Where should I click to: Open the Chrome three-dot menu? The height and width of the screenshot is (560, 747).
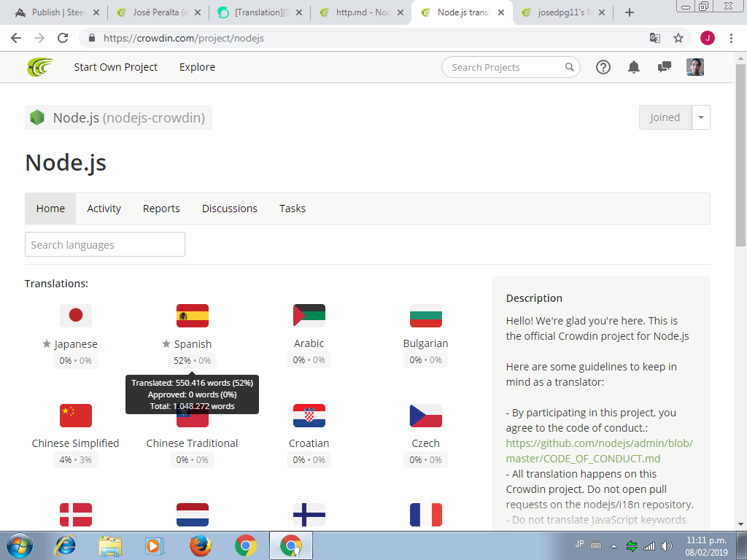coord(731,38)
